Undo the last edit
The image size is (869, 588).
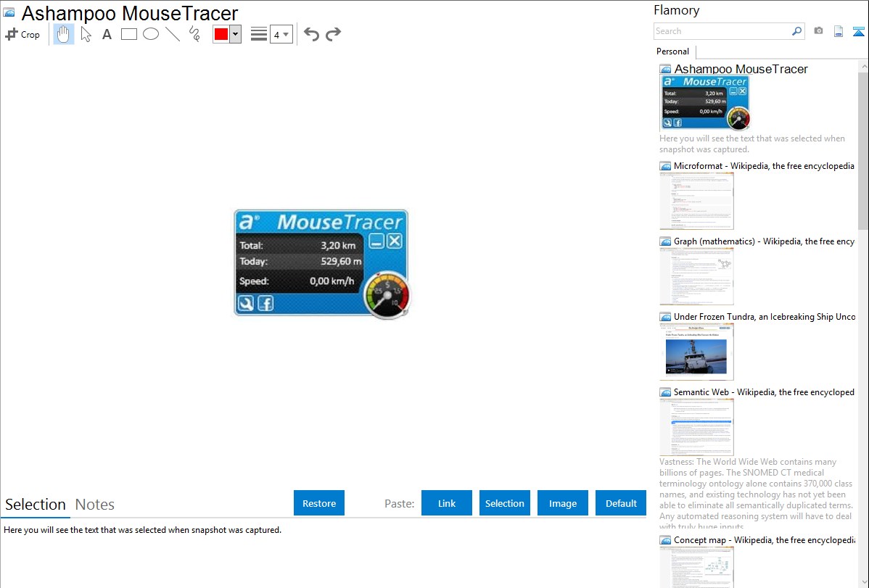pos(311,34)
